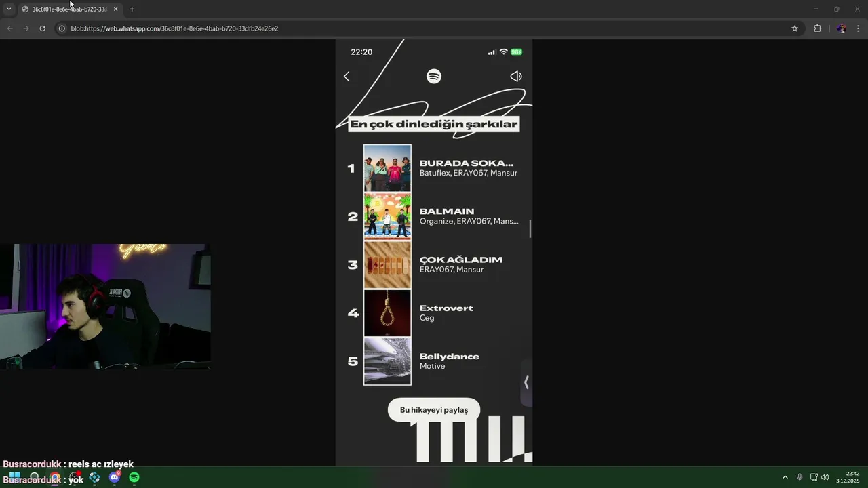
Task: Click the artists 'ERAY067, Mansur' under ÇOK AĞLADIM
Action: coord(452,270)
